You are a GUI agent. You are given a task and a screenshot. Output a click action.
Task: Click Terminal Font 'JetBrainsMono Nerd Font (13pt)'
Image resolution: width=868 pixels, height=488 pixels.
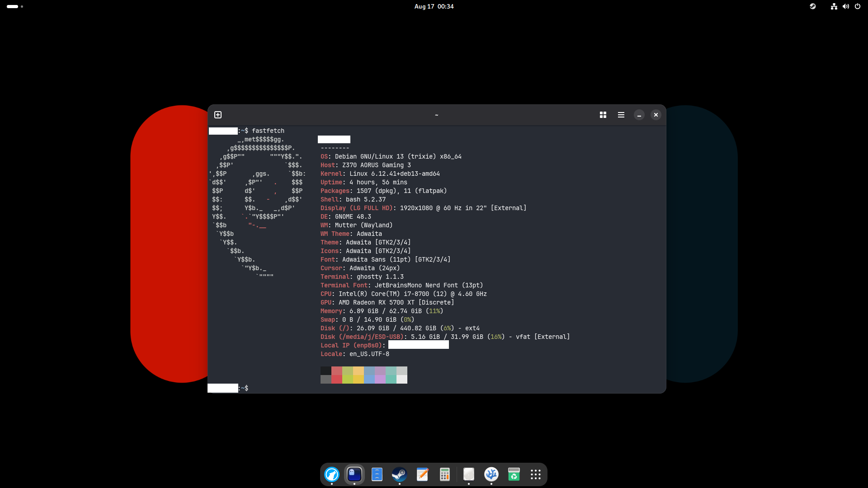[x=429, y=285]
